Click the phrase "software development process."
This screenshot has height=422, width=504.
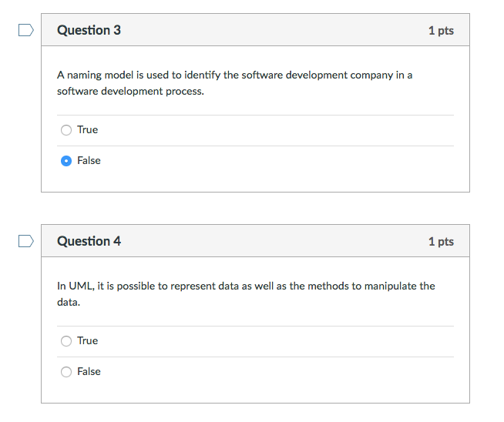coord(130,92)
